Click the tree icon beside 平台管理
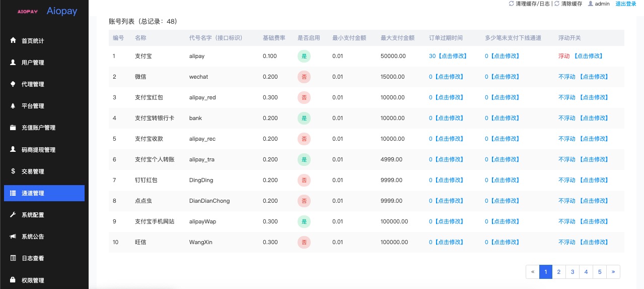This screenshot has width=644, height=289. (x=13, y=106)
